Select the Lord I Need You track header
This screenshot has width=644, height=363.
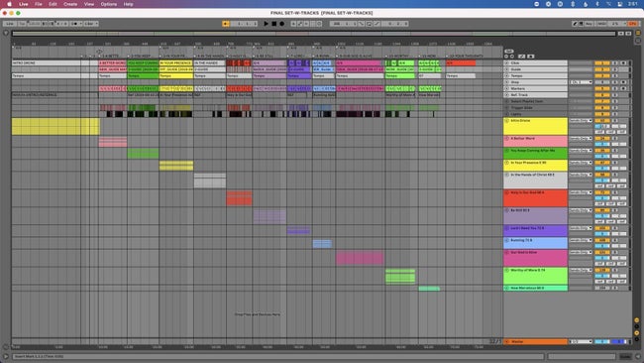(x=536, y=231)
